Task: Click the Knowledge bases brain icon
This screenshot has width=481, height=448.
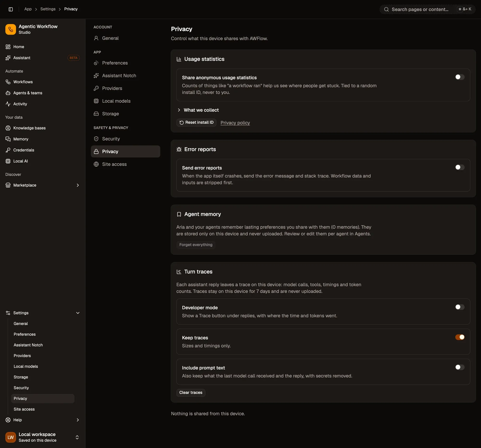Action: [8, 128]
